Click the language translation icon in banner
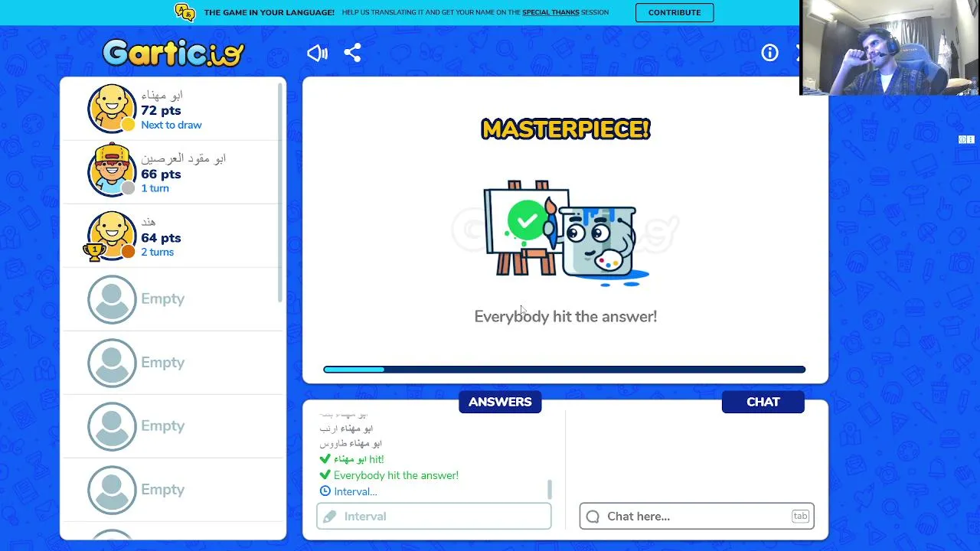 pos(185,12)
